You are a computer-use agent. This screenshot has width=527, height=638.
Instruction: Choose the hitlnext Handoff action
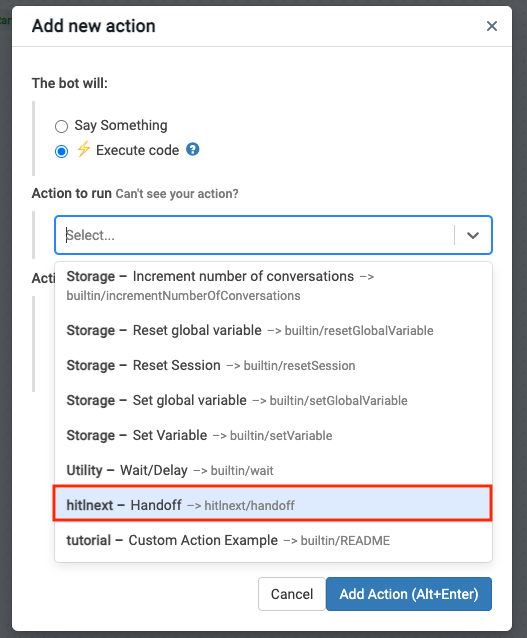tap(273, 503)
